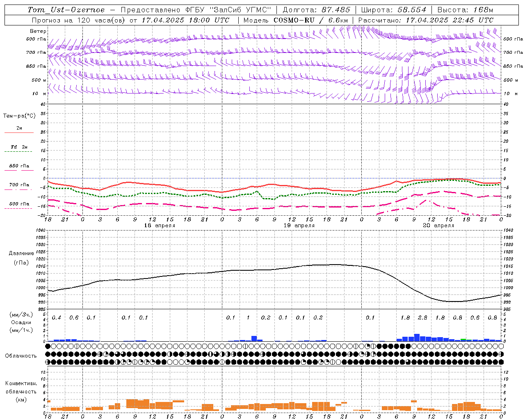Select the computed time 17.04.2025 22:45 UTC

[x=450, y=20]
